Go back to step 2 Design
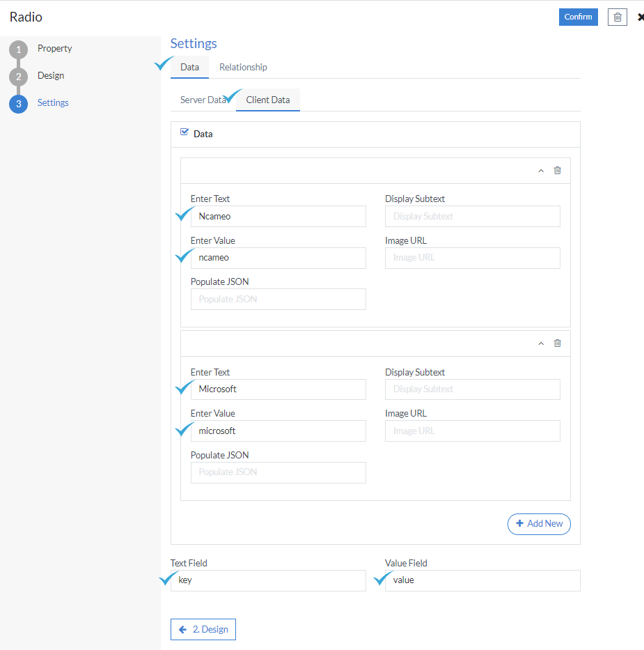The width and height of the screenshot is (644, 650). [203, 628]
